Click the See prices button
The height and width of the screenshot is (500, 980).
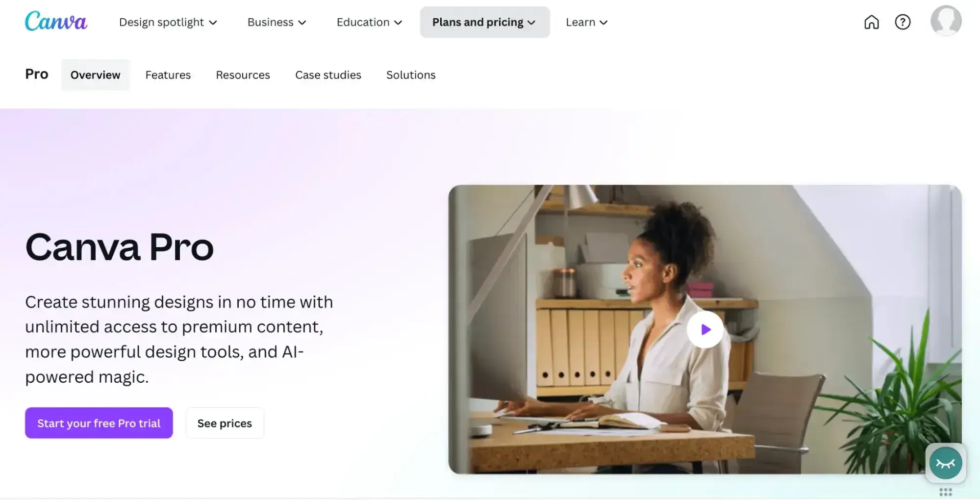point(225,423)
